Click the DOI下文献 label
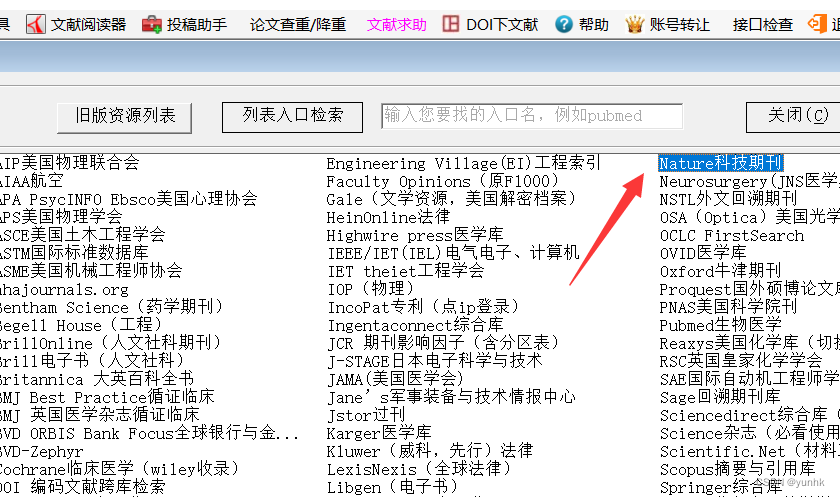Screen dimensions: 840x497 pyautogui.click(x=502, y=25)
